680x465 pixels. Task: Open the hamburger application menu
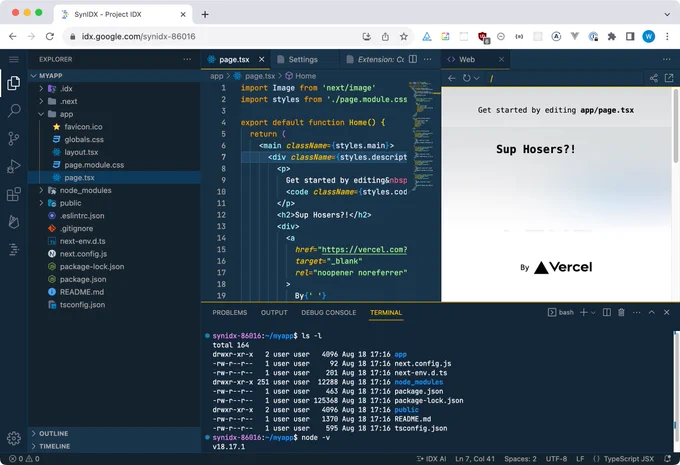pyautogui.click(x=14, y=59)
